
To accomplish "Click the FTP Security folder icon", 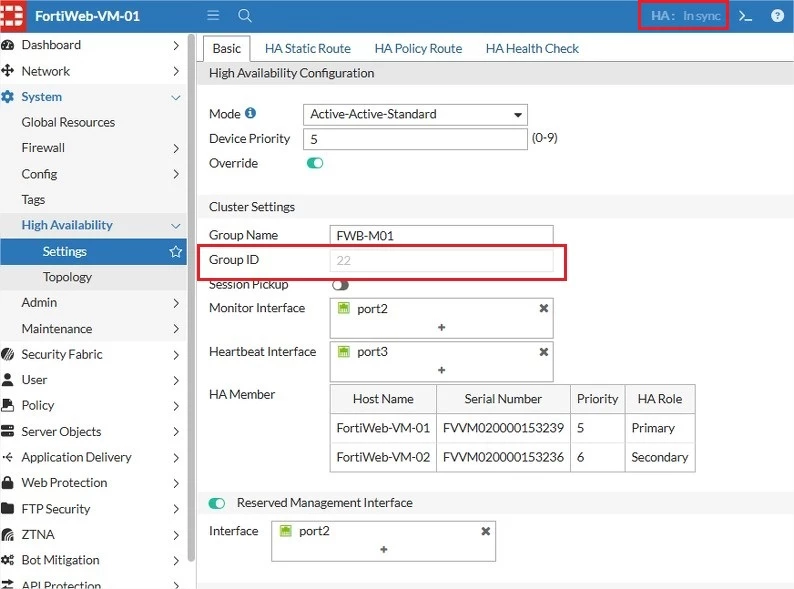I will pos(8,508).
